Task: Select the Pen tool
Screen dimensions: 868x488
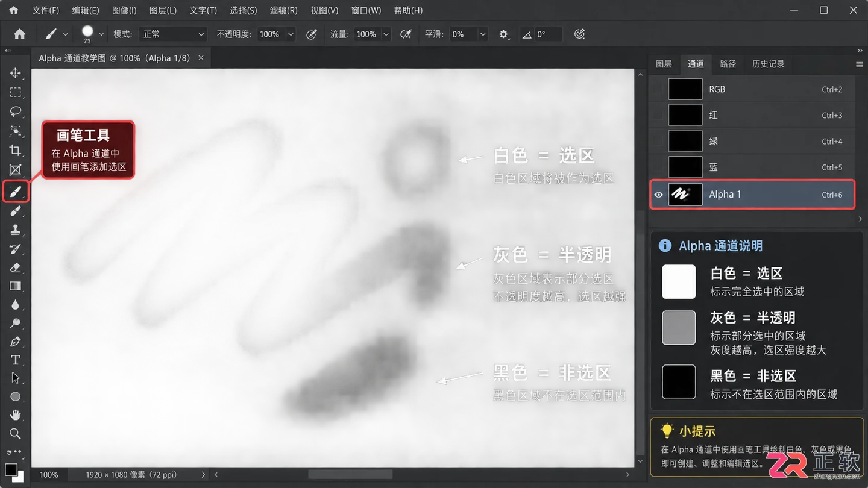Action: click(15, 342)
